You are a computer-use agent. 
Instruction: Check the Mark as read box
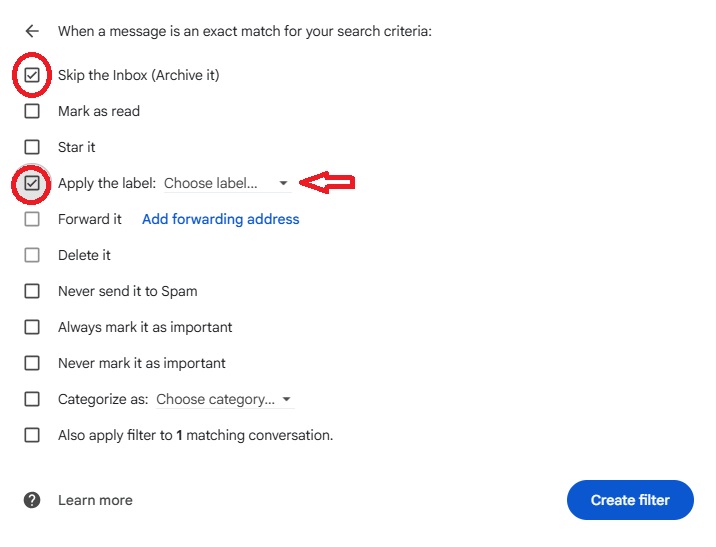point(32,111)
